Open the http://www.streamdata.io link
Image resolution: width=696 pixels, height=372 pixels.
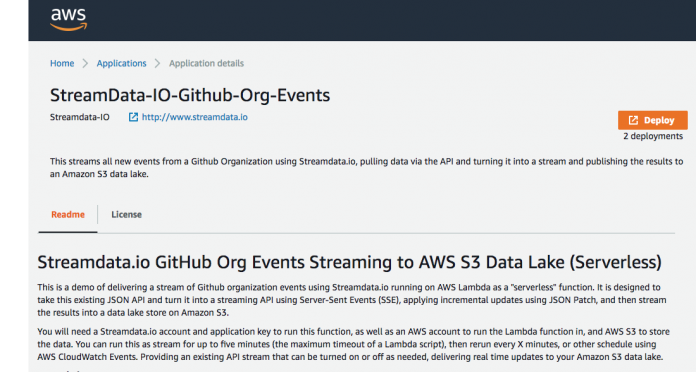(194, 117)
